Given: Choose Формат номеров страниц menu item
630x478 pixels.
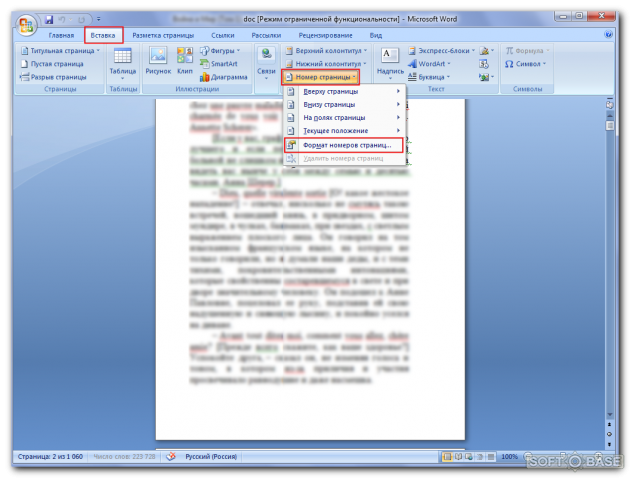Looking at the screenshot, I should [x=343, y=145].
